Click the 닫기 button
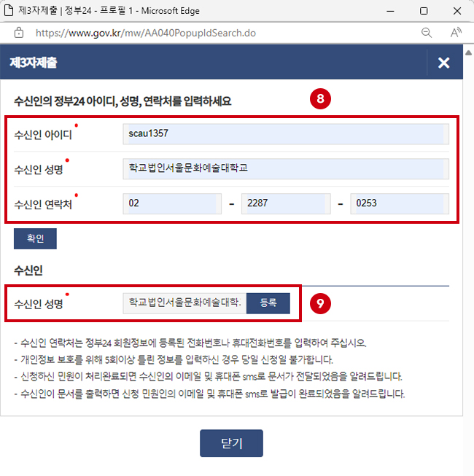This screenshot has width=474, height=476. tap(231, 443)
